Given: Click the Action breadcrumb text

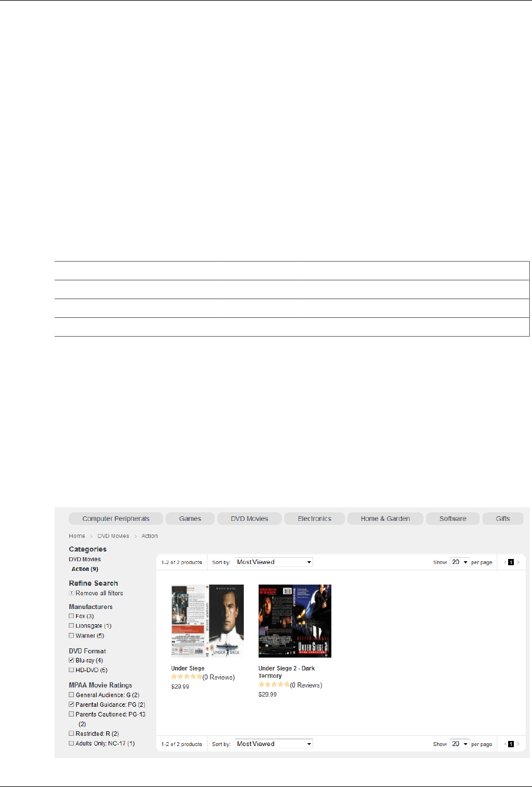Looking at the screenshot, I should (149, 536).
